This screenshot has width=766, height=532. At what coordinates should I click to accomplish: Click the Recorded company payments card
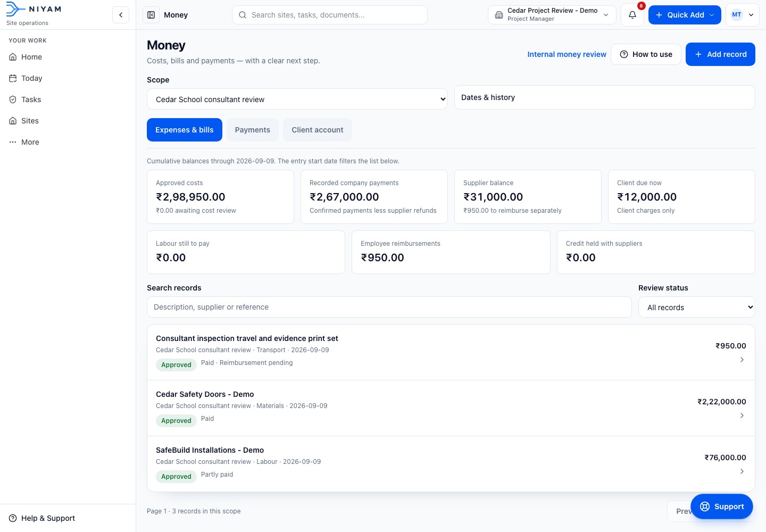click(x=374, y=197)
